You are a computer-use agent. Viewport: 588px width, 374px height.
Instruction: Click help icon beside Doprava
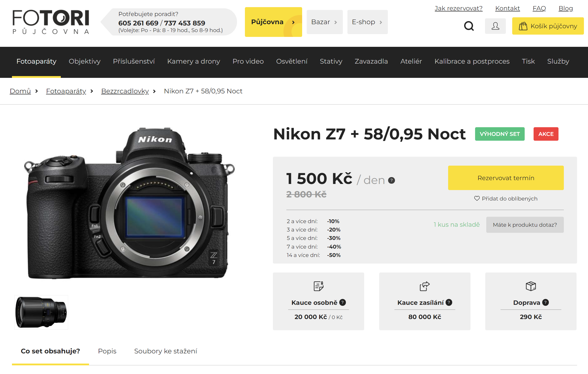546,302
